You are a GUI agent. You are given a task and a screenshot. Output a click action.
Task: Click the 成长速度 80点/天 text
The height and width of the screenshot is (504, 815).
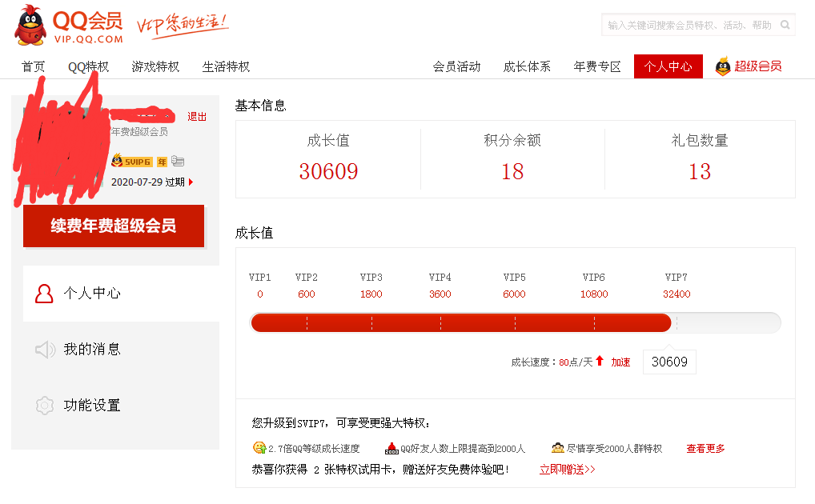click(552, 362)
